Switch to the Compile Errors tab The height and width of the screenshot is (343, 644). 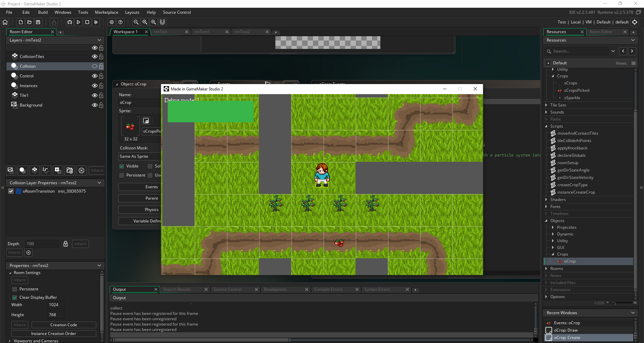[x=328, y=289]
